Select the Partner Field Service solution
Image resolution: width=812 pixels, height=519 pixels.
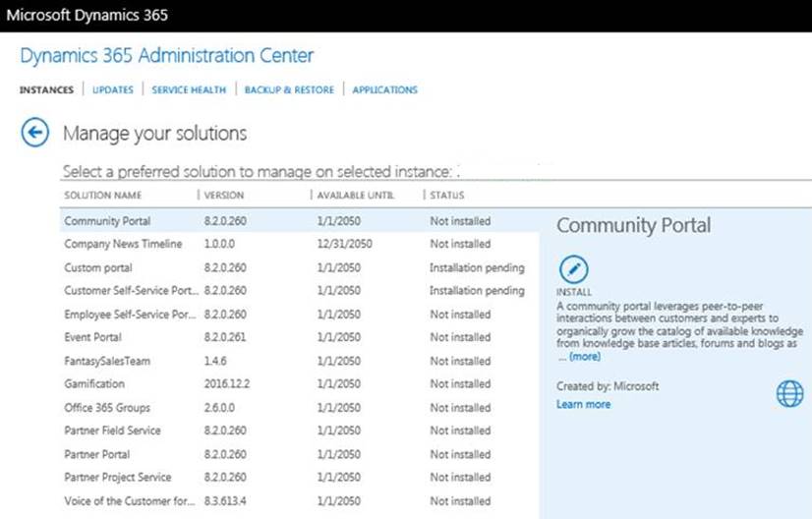299,431
